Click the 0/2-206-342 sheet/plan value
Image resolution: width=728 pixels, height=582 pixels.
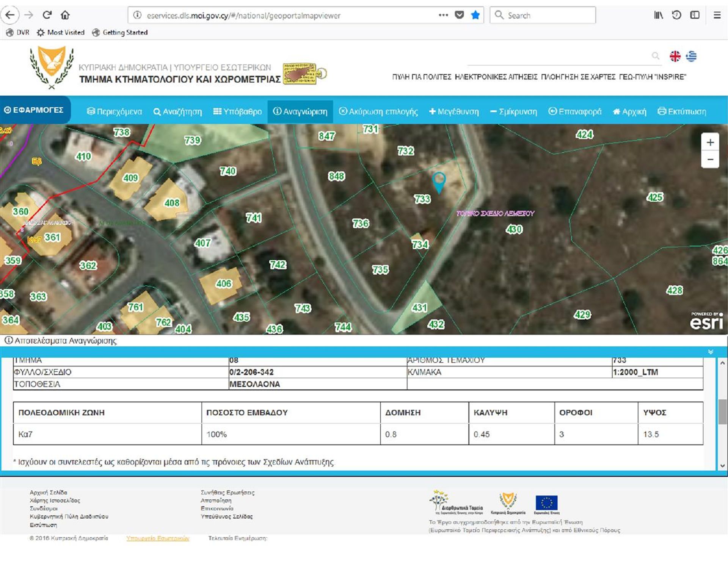(x=251, y=372)
